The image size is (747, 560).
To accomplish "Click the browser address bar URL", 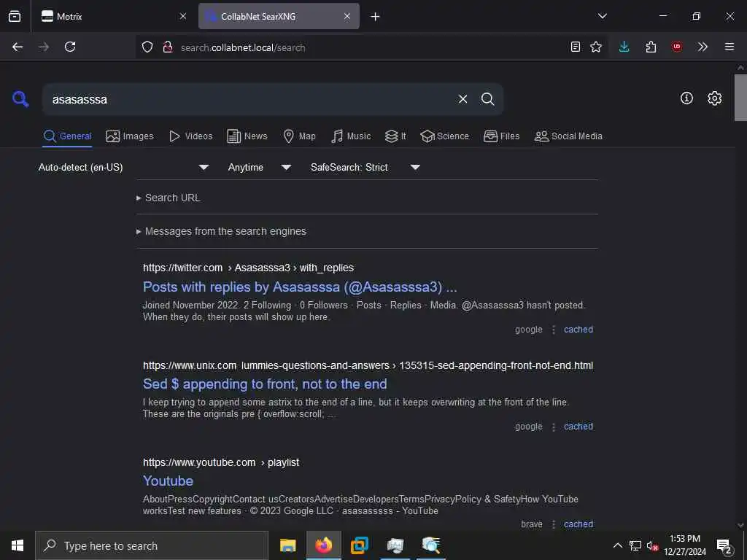I will 243,47.
